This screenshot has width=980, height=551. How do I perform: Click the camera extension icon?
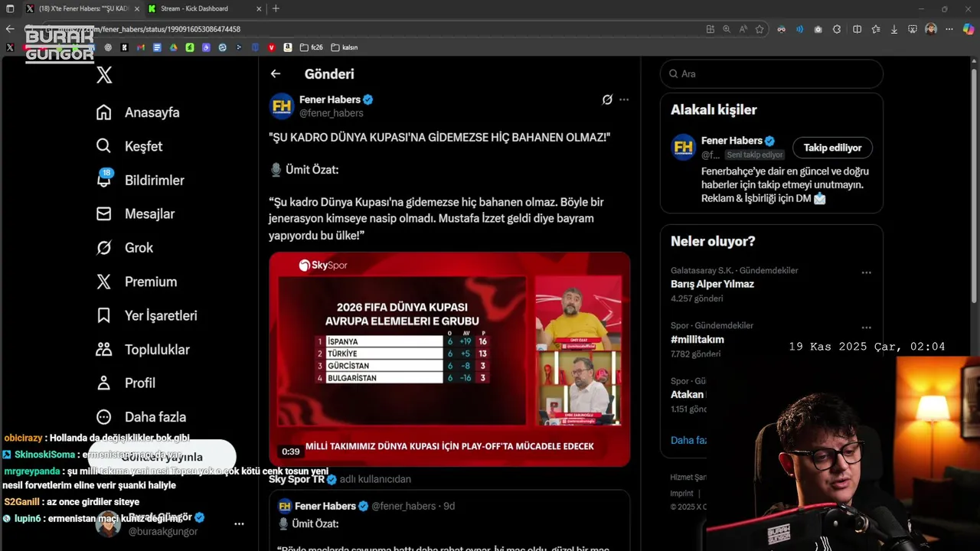coord(818,29)
